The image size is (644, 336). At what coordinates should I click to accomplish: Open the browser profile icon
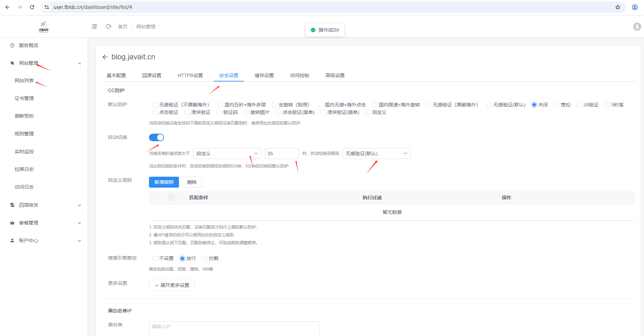pyautogui.click(x=635, y=7)
